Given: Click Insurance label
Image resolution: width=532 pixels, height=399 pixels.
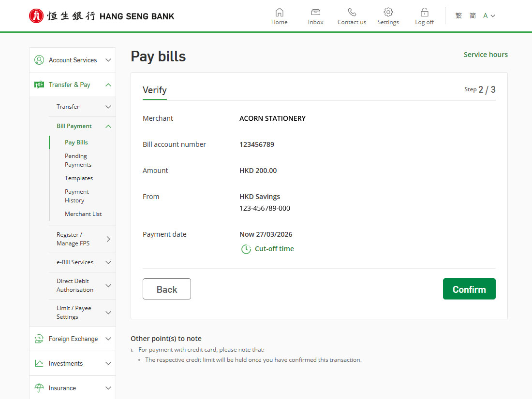Looking at the screenshot, I should [62, 388].
